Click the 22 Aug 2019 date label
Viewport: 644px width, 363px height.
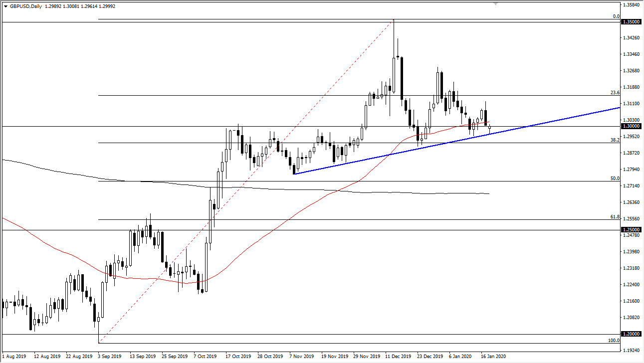79,357
